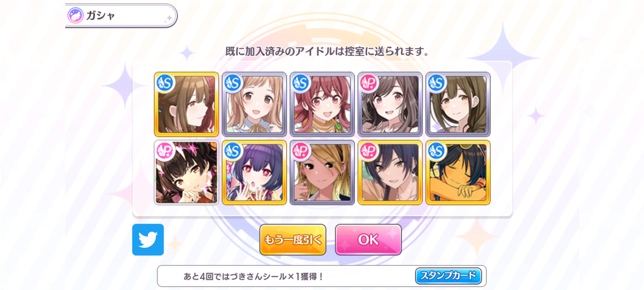Select the tanned blonde idol card

(322, 172)
